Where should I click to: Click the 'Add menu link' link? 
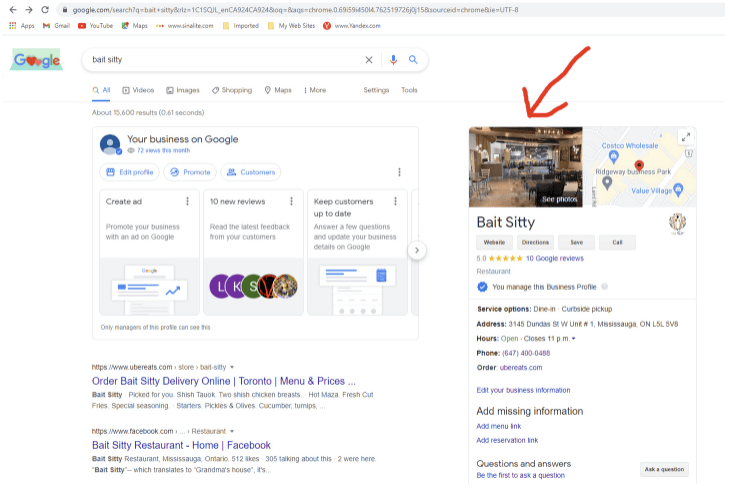pyautogui.click(x=499, y=426)
